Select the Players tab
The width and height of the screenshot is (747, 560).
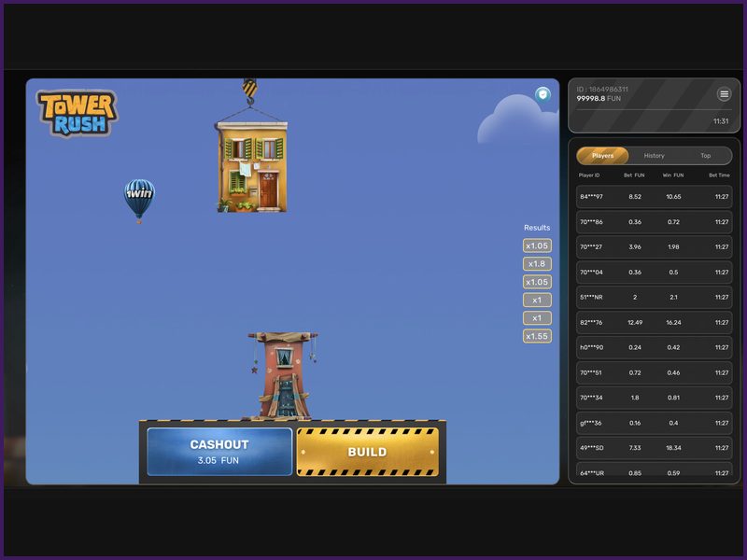pyautogui.click(x=602, y=155)
